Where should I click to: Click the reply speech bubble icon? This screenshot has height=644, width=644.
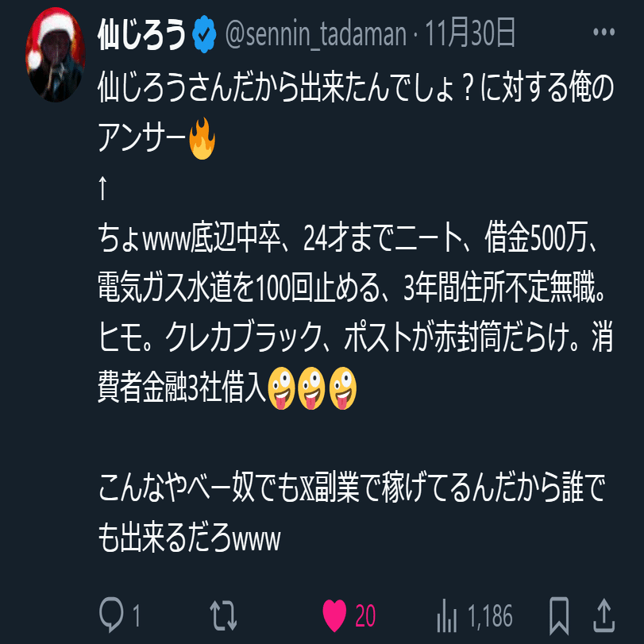tap(111, 615)
